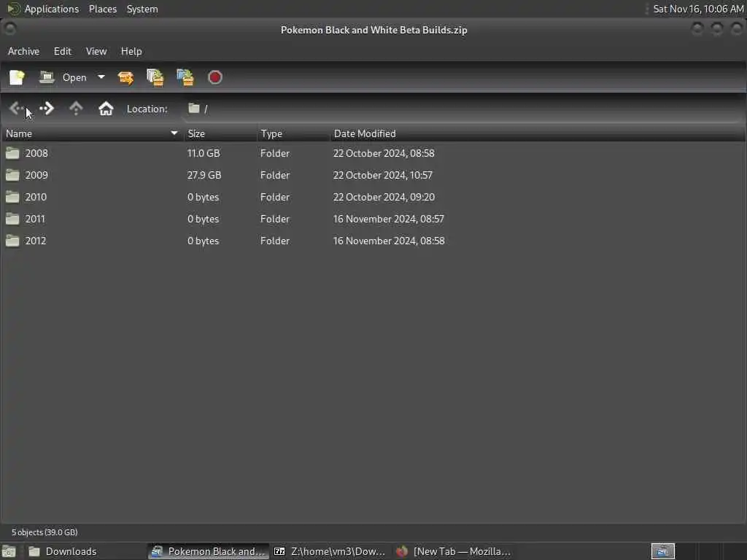Sort by the Type column header
The width and height of the screenshot is (747, 560).
pyautogui.click(x=293, y=134)
